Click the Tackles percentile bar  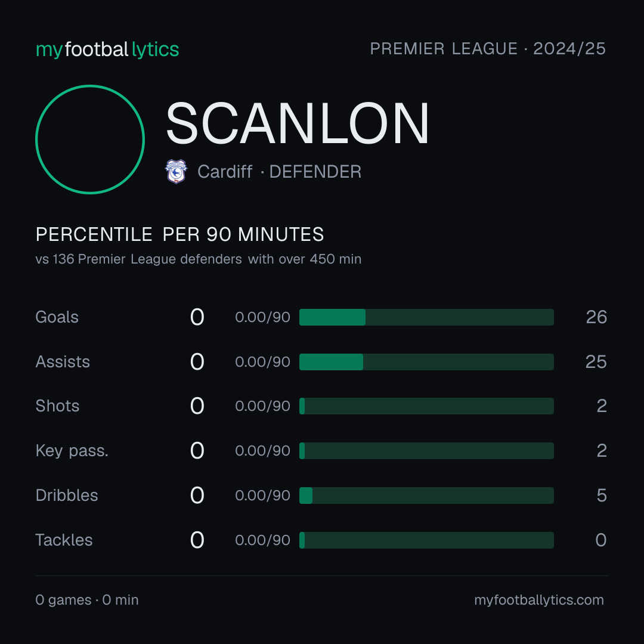point(426,540)
